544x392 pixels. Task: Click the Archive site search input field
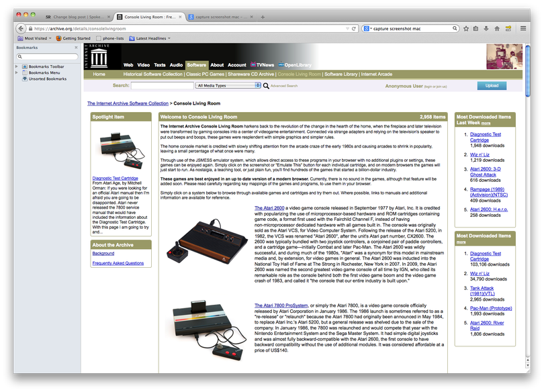point(162,85)
